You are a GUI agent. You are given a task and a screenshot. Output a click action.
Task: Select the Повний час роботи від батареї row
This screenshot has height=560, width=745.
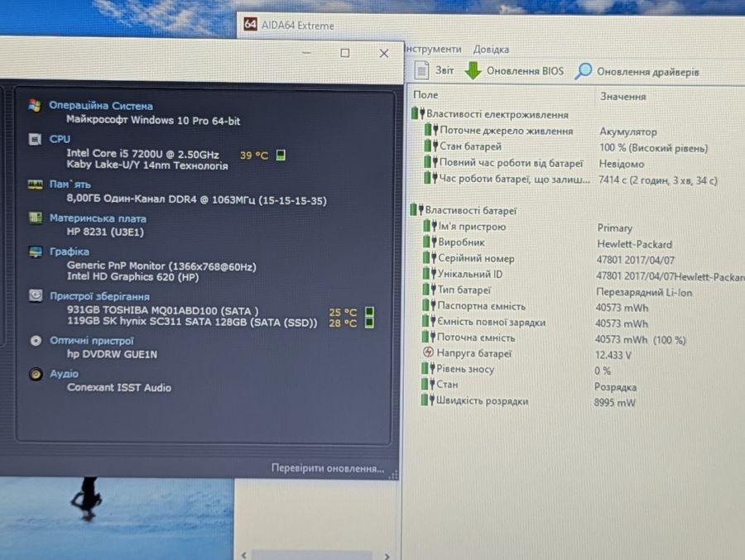click(x=535, y=163)
